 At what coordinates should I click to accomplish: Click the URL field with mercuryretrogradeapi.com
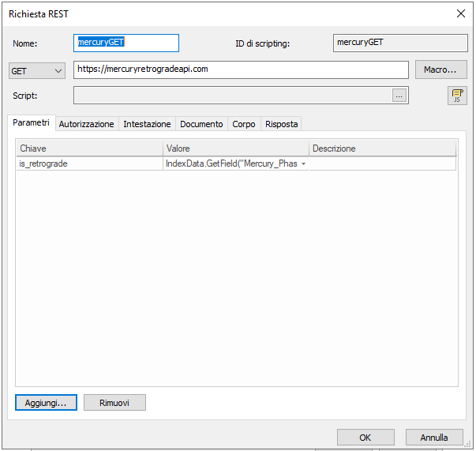click(241, 70)
